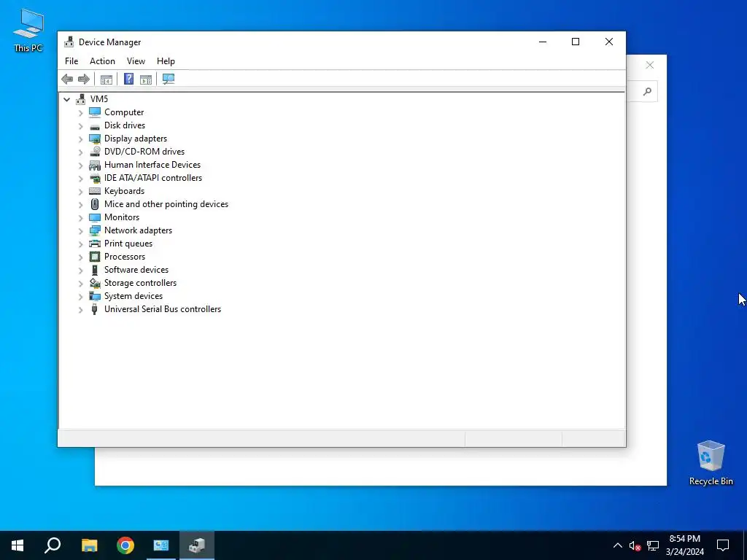Click Device Manager taskbar button

click(x=197, y=545)
